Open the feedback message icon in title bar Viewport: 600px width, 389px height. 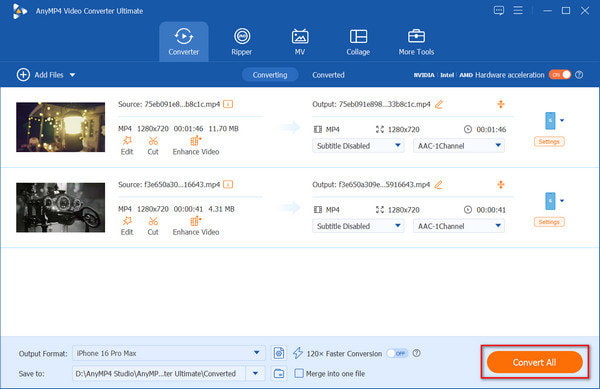point(499,11)
